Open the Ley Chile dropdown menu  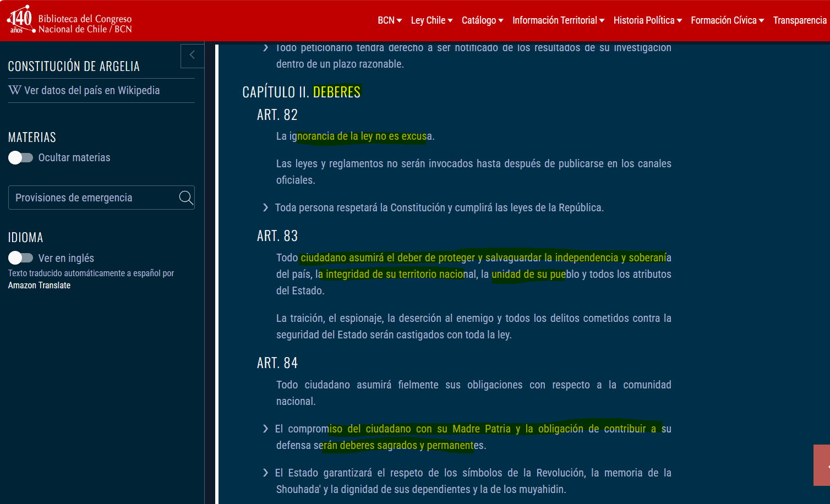coord(432,20)
